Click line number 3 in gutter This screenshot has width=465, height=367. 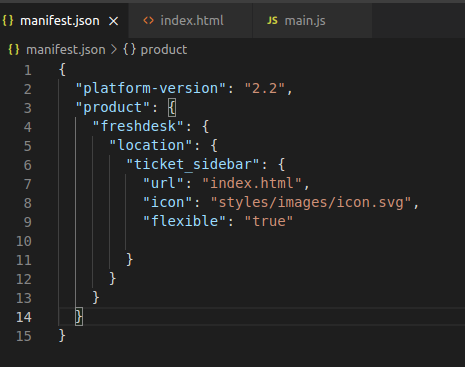(28, 108)
